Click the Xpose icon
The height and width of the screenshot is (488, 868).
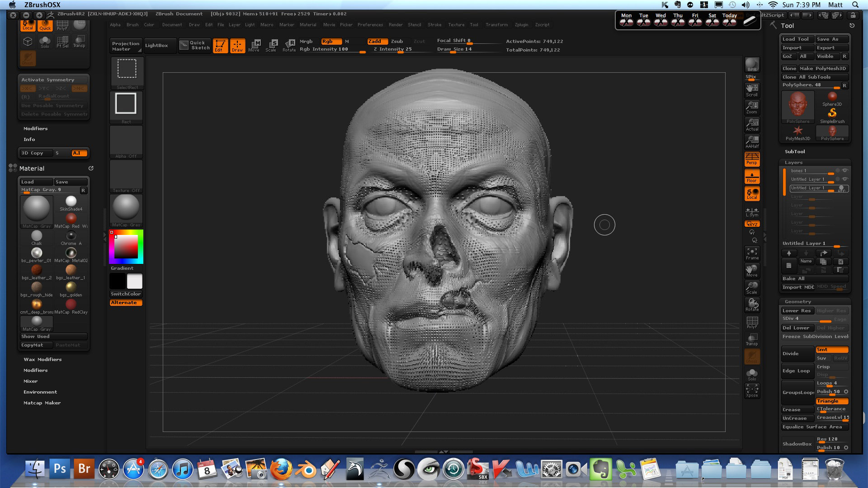(752, 391)
